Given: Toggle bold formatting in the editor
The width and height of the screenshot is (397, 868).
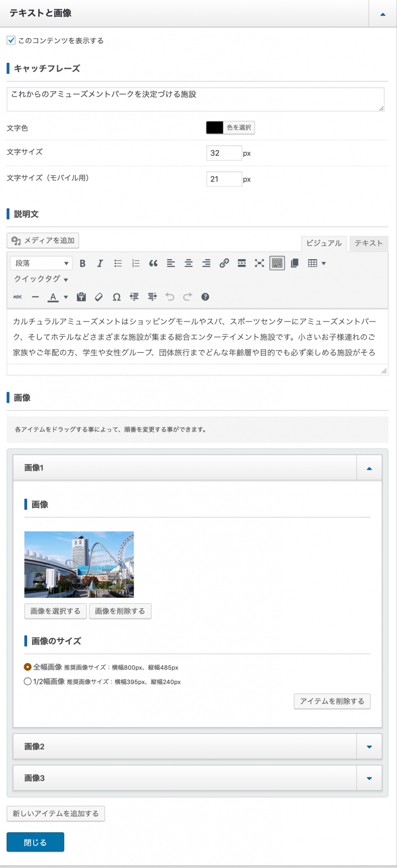Looking at the screenshot, I should point(82,263).
